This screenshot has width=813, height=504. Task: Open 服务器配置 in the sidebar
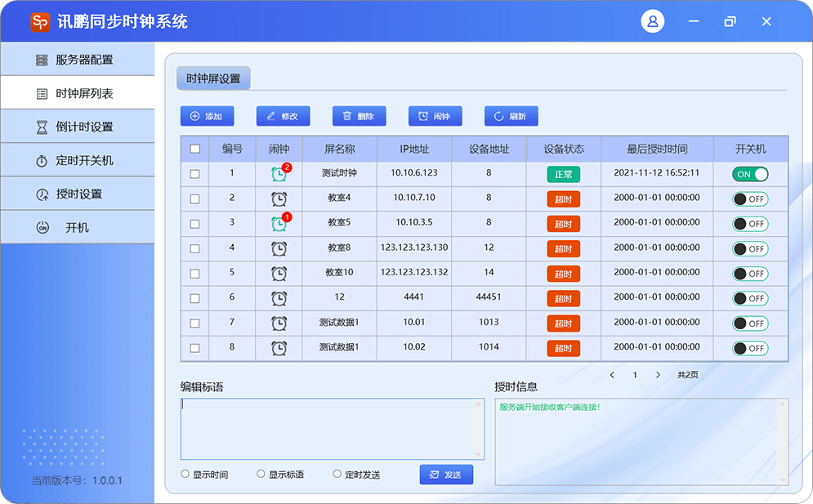pyautogui.click(x=77, y=60)
